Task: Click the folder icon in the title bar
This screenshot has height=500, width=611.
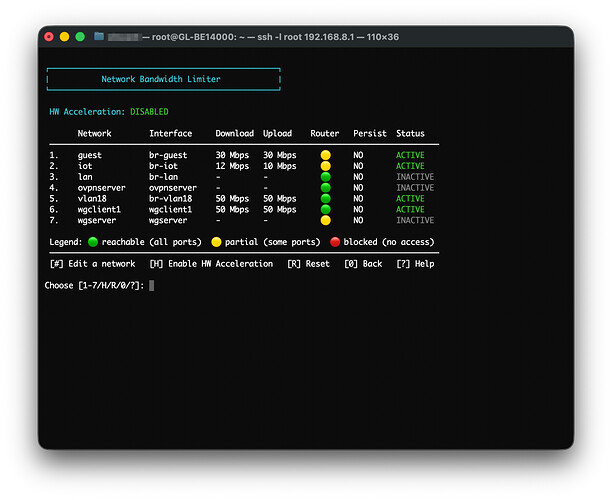Action: (x=99, y=37)
